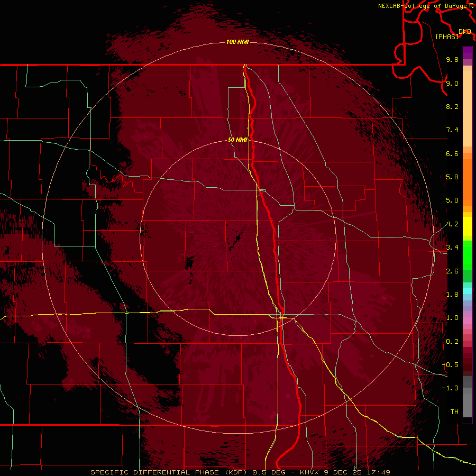This screenshot has width=476, height=476.
Task: Click the 50 NMI range ring label
Action: (237, 140)
